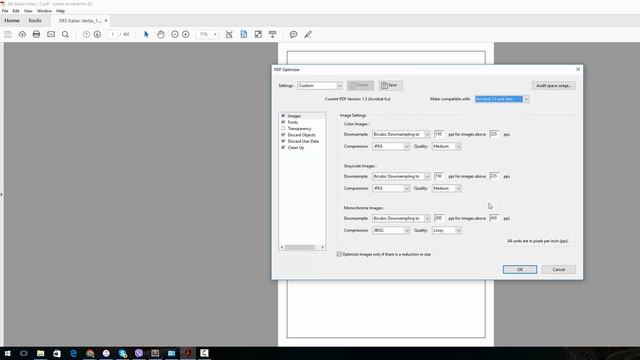Click the zoom out minus icon
The height and width of the screenshot is (360, 640).
point(175,35)
